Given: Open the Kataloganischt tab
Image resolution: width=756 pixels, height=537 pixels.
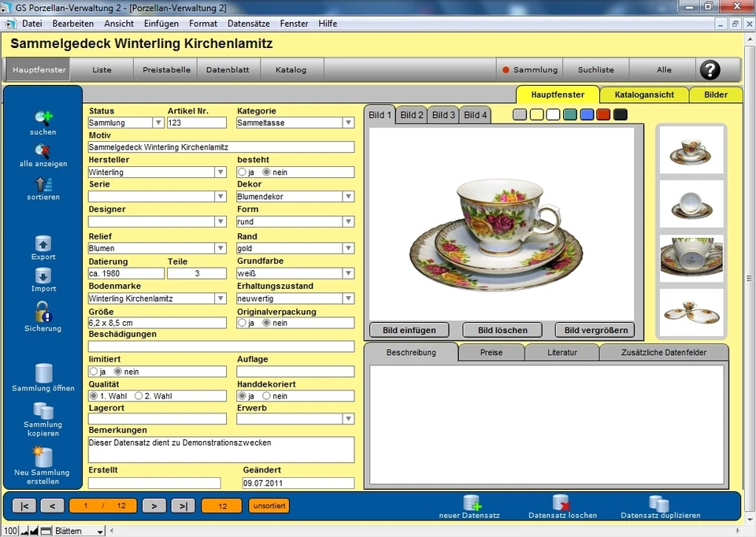Looking at the screenshot, I should 644,94.
